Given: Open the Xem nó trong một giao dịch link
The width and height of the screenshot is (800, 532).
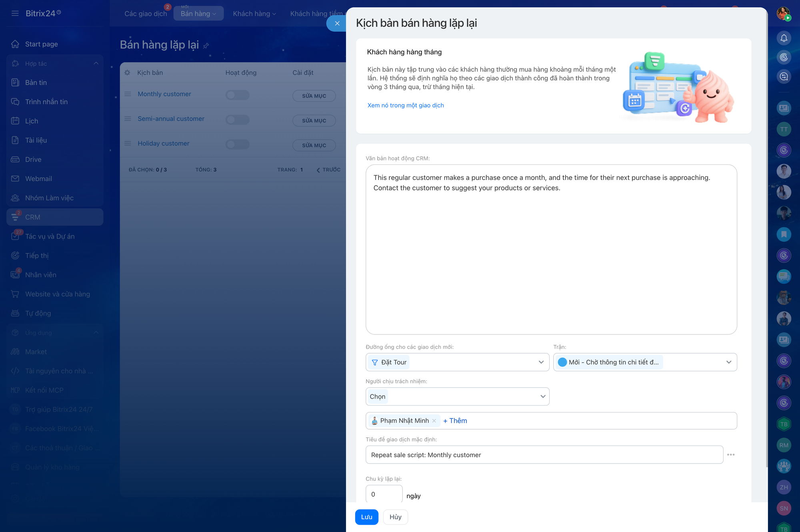Looking at the screenshot, I should 406,105.
